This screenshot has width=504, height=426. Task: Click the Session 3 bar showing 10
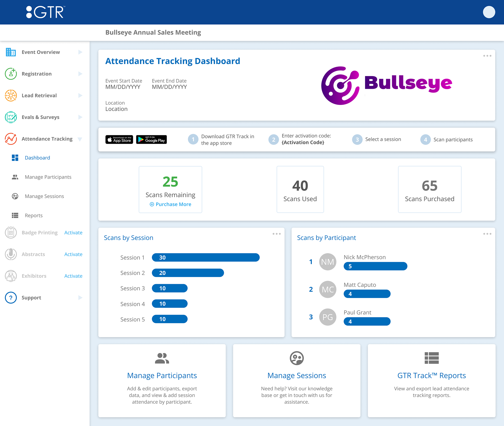[x=170, y=288]
